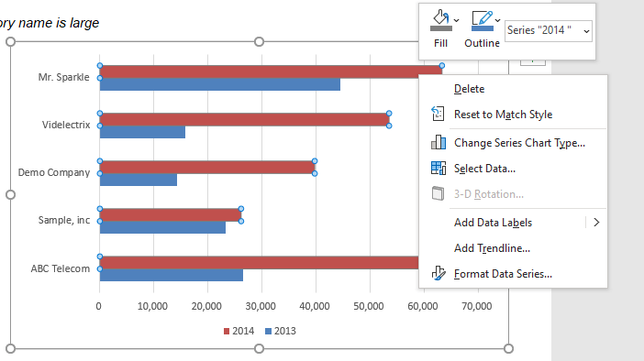Click the blue 2013 legend color marker

pos(268,332)
